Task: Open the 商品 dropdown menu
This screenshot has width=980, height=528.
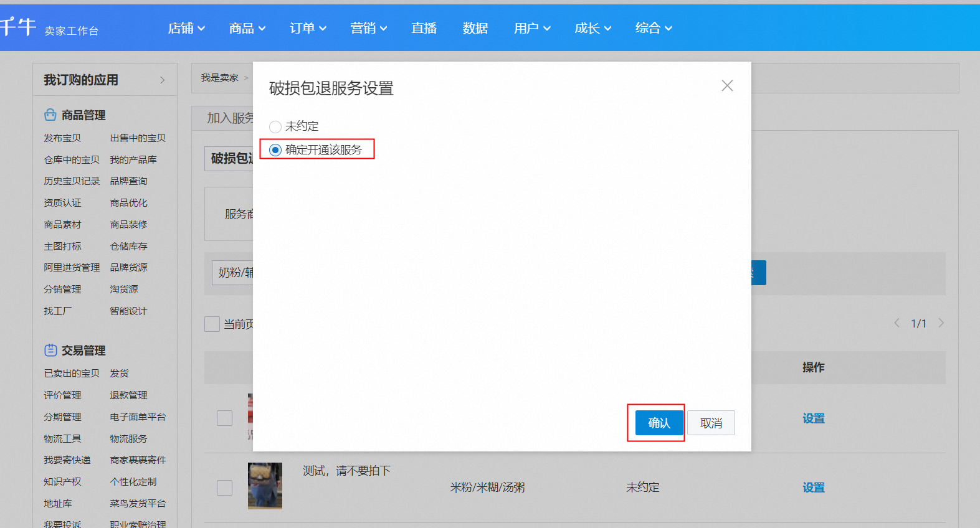Action: (247, 28)
